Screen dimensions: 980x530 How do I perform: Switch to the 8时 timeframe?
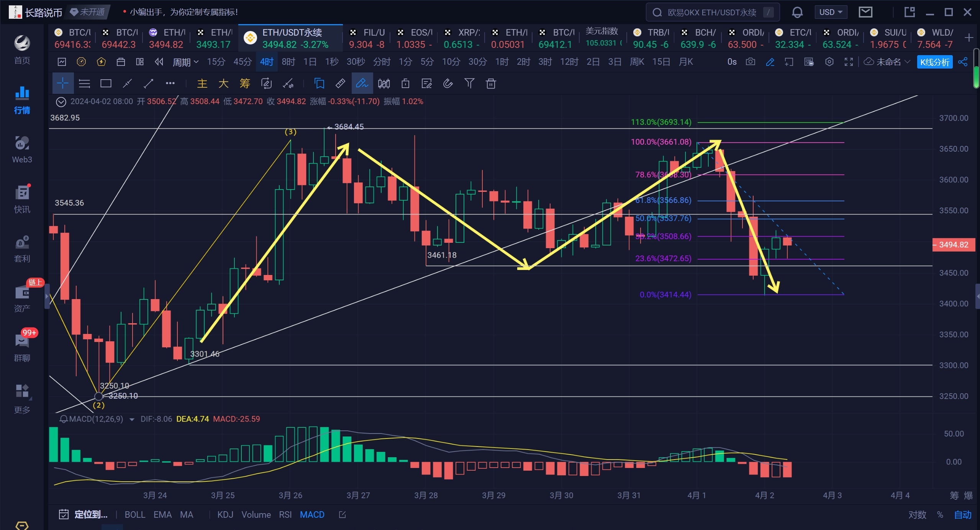288,62
